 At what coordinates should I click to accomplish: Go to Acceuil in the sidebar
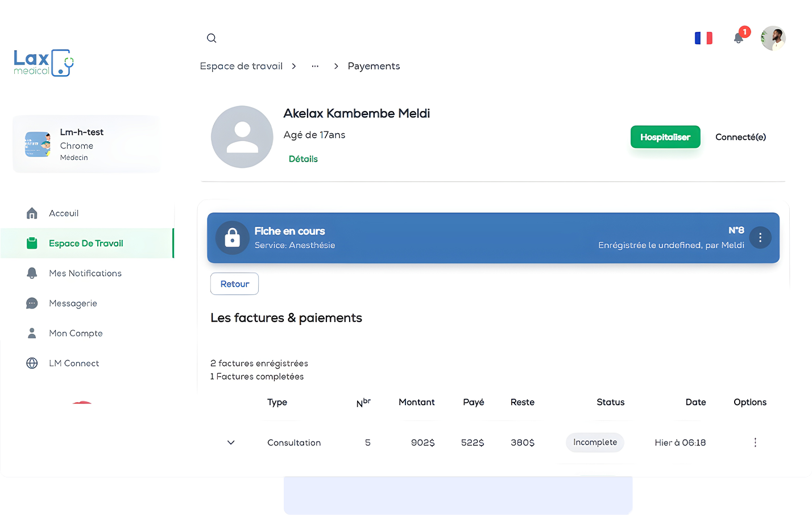[x=64, y=213]
